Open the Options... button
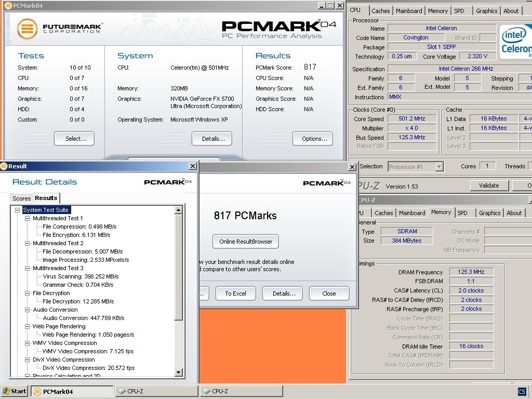 313,139
